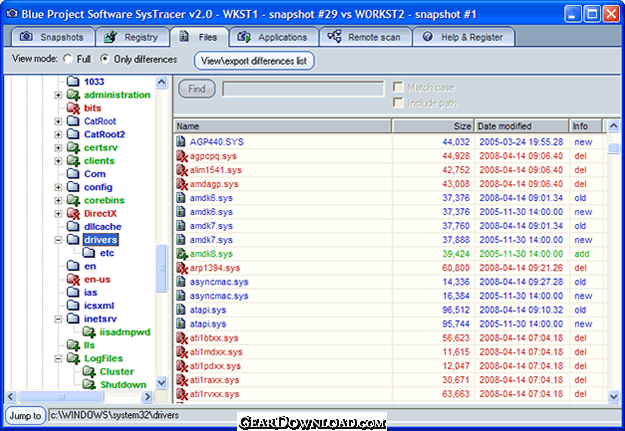Expand the CatRoot2 folder node
This screenshot has height=431, width=625.
pyautogui.click(x=58, y=134)
